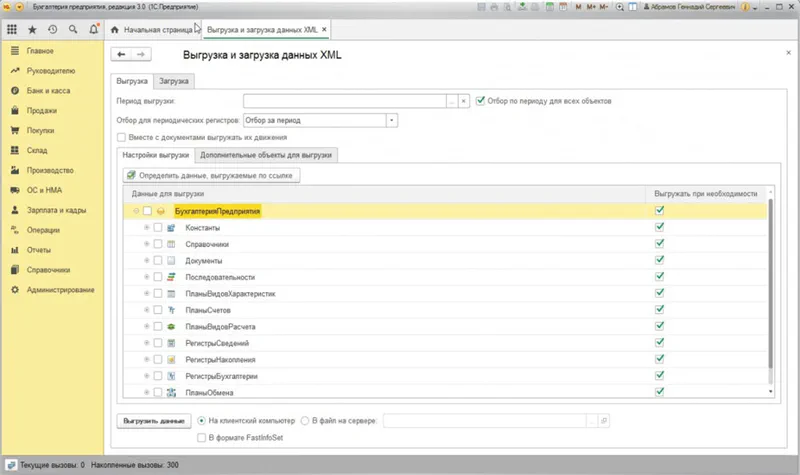Open 'Банк и касса' sidebar section
Screen dimensions: 800x475
49,91
